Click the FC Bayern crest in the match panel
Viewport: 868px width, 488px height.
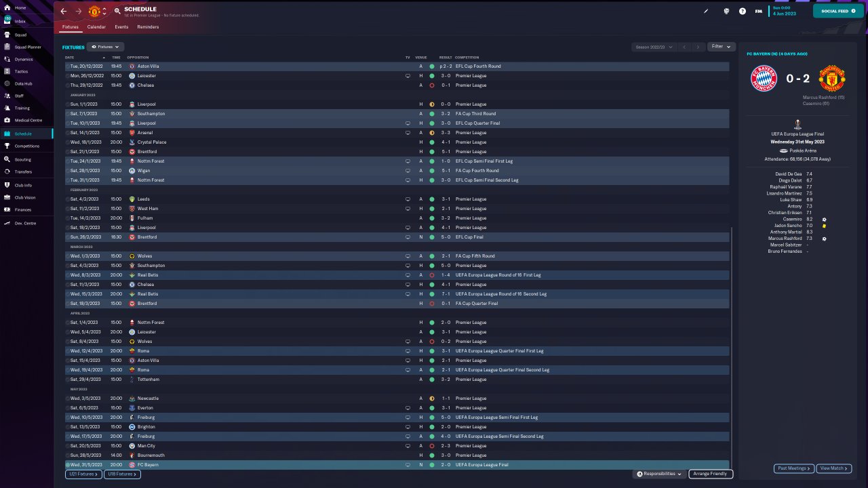tap(764, 79)
